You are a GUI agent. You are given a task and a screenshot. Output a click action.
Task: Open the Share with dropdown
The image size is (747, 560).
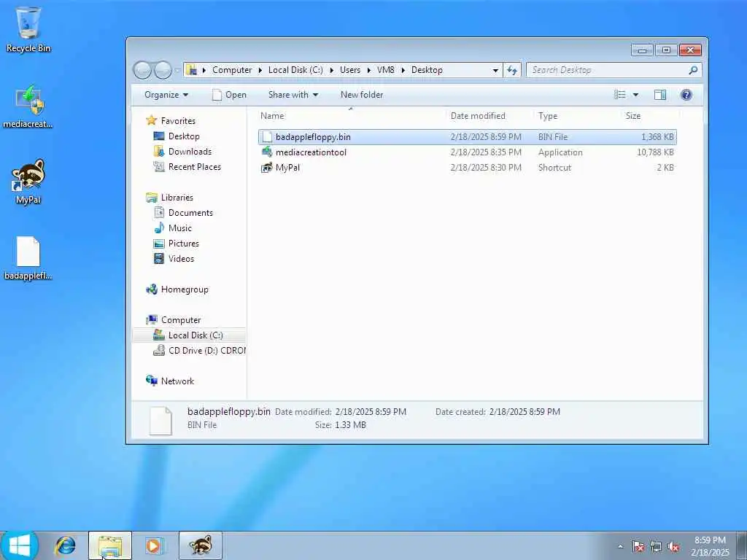[293, 95]
